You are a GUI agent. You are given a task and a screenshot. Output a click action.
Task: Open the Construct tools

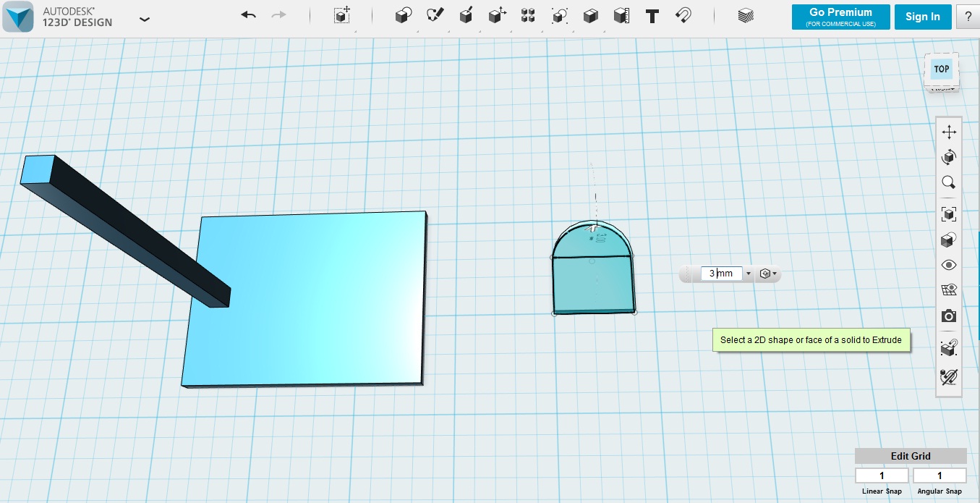(466, 15)
